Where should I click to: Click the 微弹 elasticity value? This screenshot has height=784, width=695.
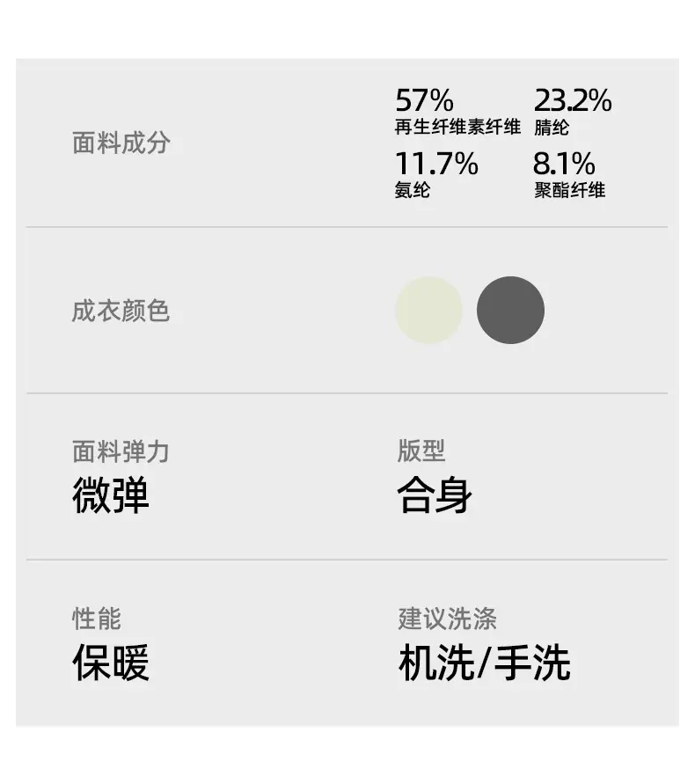111,495
